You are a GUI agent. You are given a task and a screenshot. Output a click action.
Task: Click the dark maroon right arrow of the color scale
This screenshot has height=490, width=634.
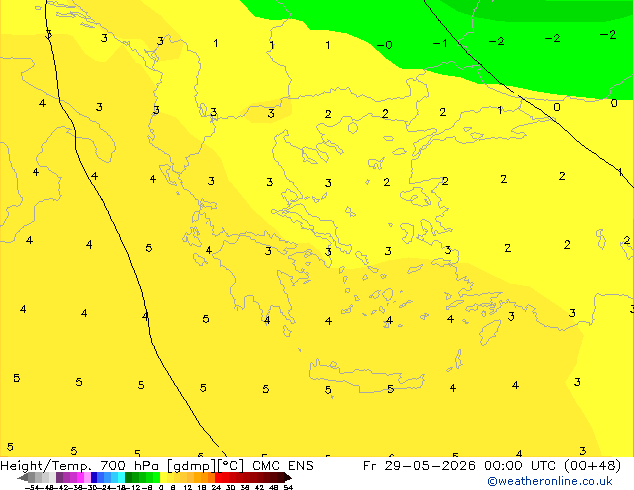point(288,477)
